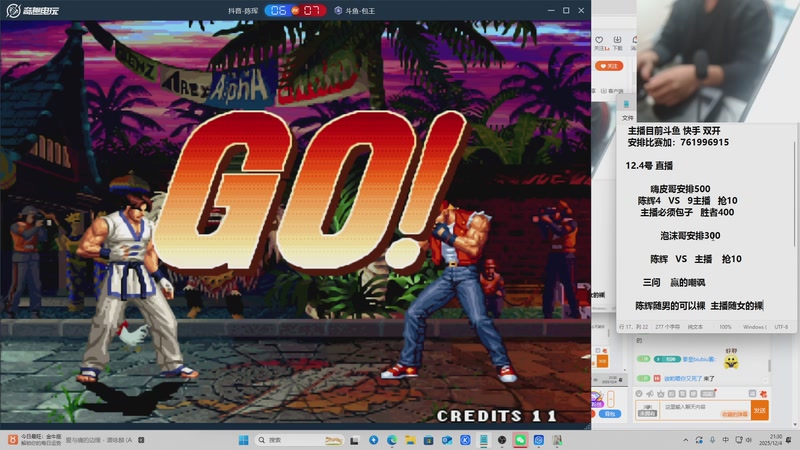Click the page scroll-down arrow at the bottom right

(x=795, y=424)
